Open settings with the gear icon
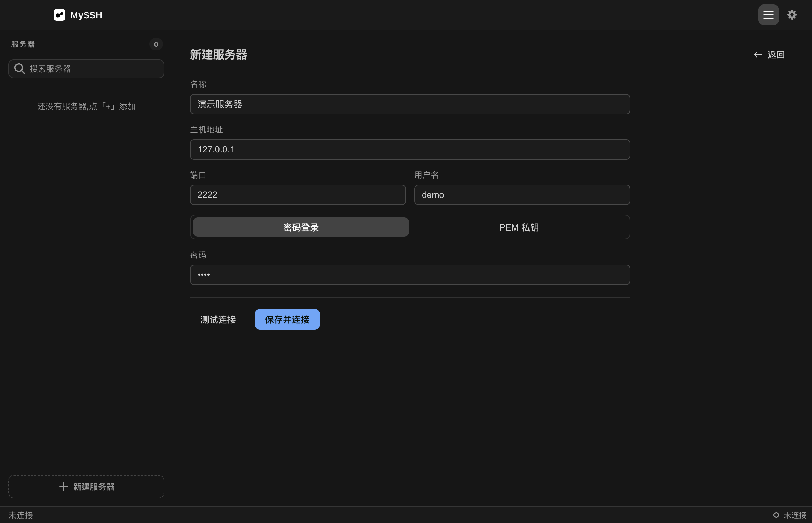Viewport: 812px width, 523px height. click(x=792, y=15)
